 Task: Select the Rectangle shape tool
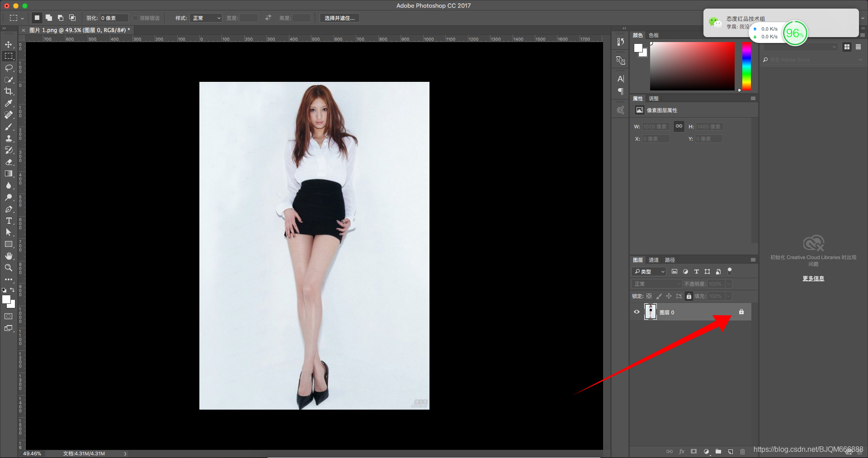point(9,244)
